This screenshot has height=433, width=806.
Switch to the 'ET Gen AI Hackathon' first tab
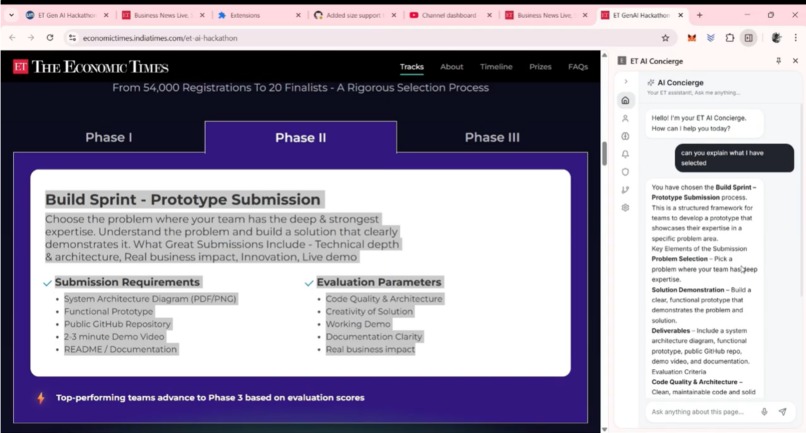click(67, 15)
